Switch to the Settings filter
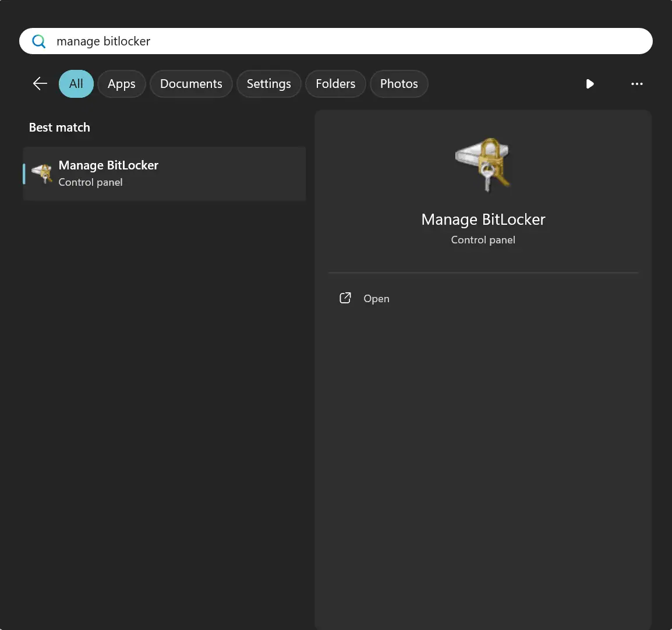The image size is (672, 630). 268,84
